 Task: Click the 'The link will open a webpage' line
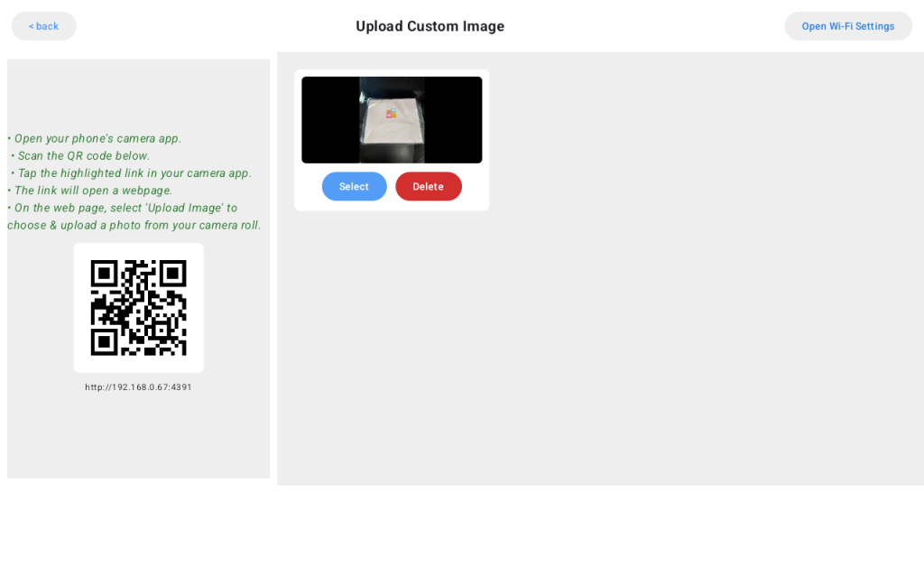point(90,191)
